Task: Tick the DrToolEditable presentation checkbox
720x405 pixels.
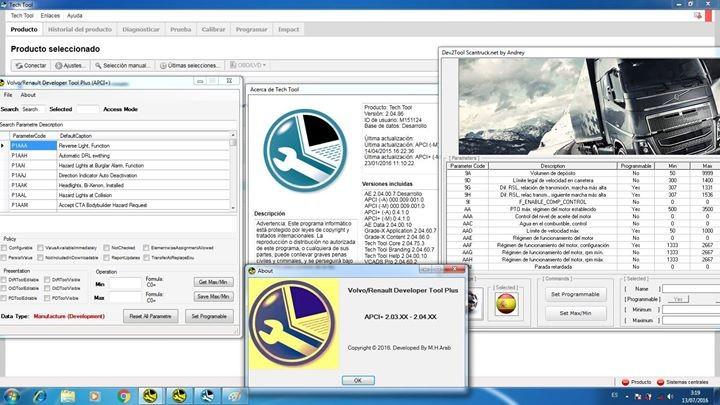Action: (5, 280)
